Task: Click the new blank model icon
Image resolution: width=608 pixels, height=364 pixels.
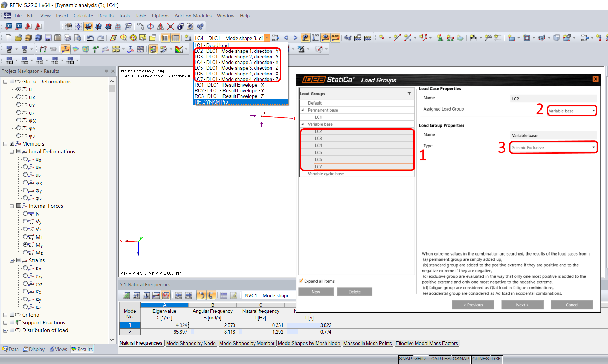Action: click(8, 38)
